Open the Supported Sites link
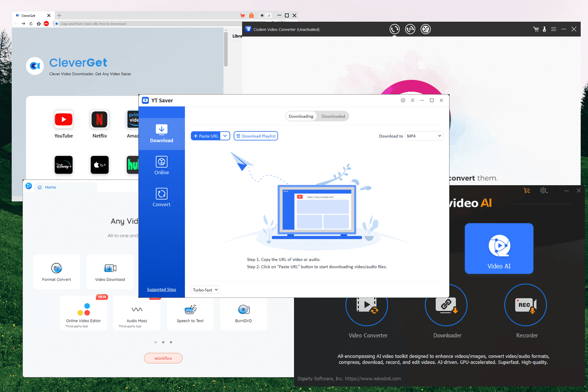This screenshot has width=588, height=392. 161,289
